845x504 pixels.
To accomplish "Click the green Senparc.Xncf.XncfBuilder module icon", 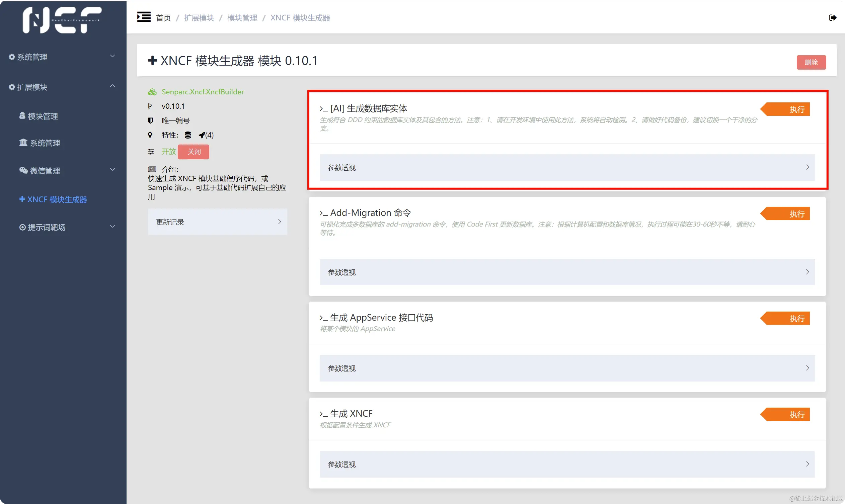I will pyautogui.click(x=152, y=92).
